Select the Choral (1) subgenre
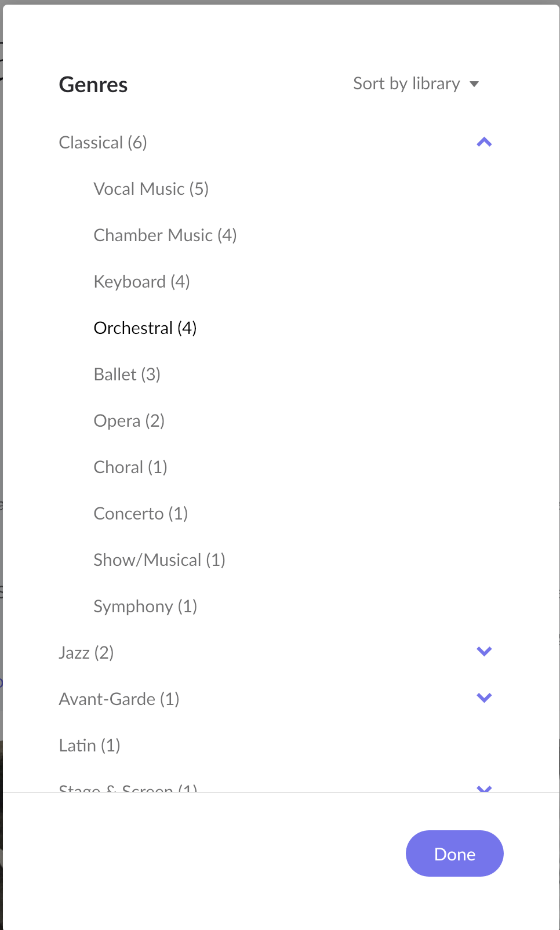560x930 pixels. pos(130,467)
